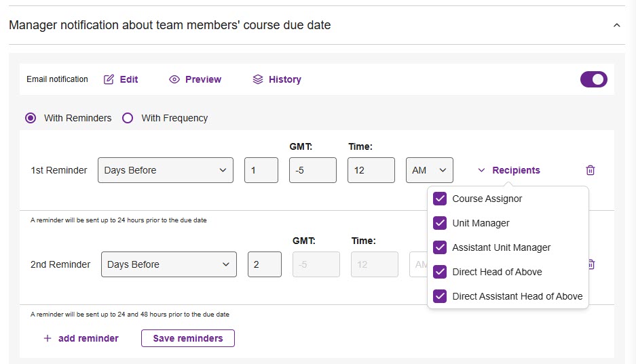Click the Preview eye icon

(x=174, y=79)
